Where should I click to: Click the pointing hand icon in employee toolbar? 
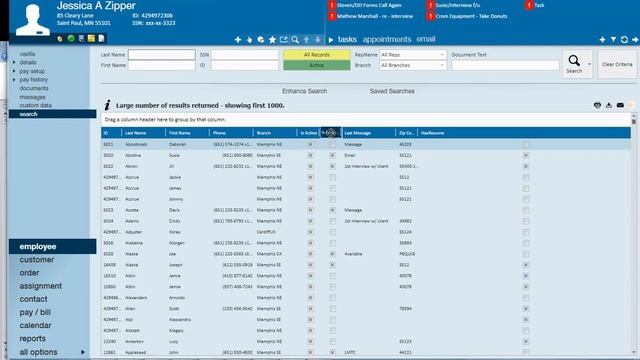pyautogui.click(x=249, y=40)
